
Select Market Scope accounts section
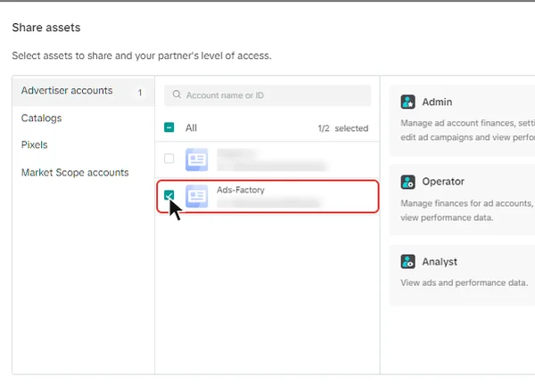click(75, 173)
